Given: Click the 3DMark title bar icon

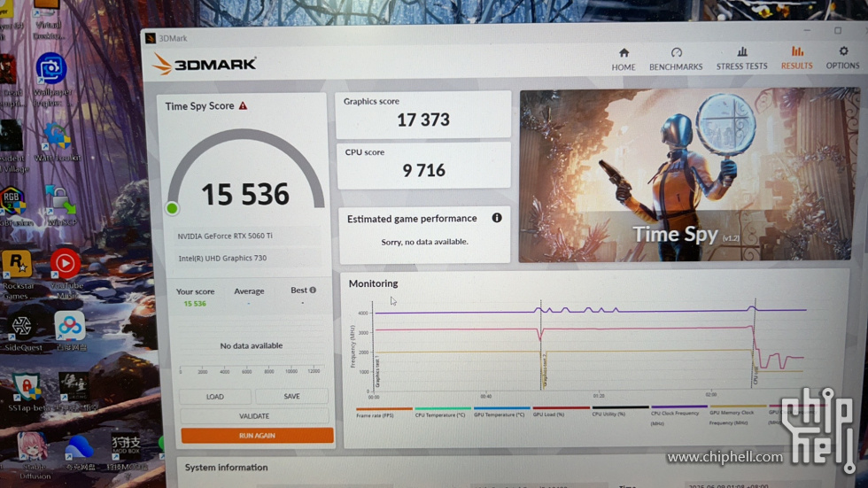Looking at the screenshot, I should 150,38.
